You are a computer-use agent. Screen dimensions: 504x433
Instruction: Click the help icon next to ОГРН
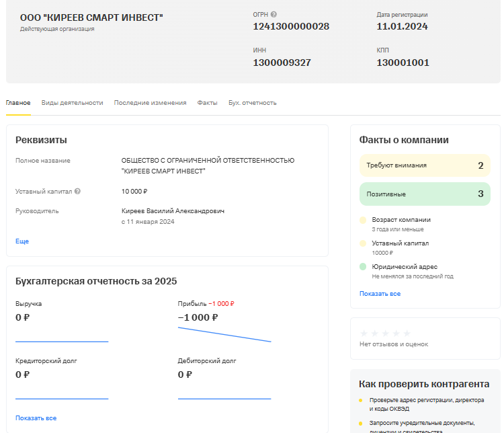click(274, 15)
